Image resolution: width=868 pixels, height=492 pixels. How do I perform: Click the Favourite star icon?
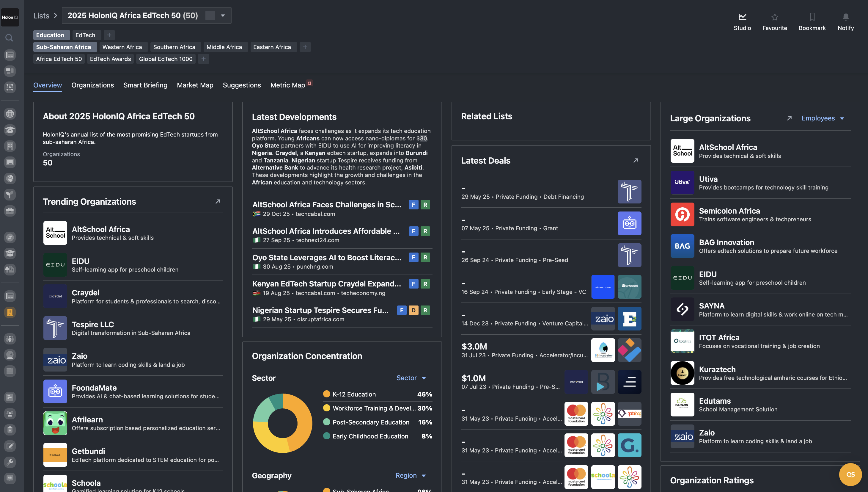(x=774, y=17)
